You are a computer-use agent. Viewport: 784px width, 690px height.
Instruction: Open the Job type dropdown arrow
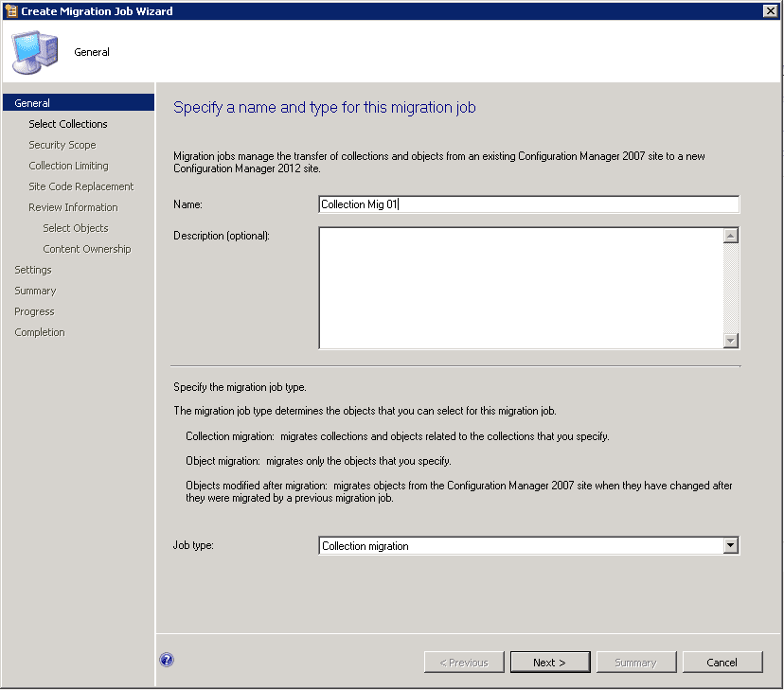coord(730,545)
